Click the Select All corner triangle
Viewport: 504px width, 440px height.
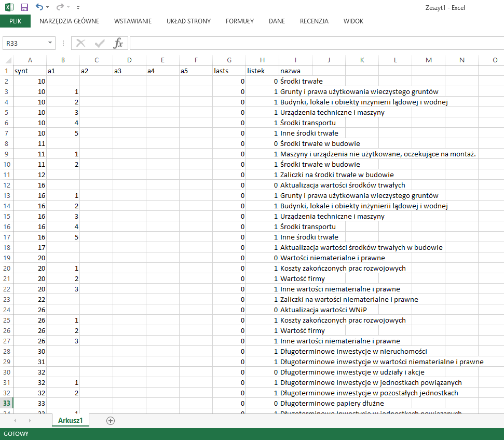point(6,60)
